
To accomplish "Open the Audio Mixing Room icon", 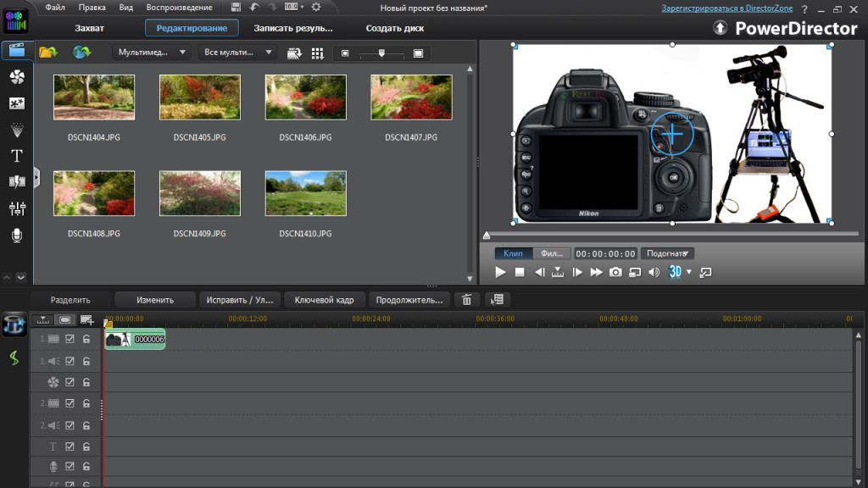I will pos(17,208).
